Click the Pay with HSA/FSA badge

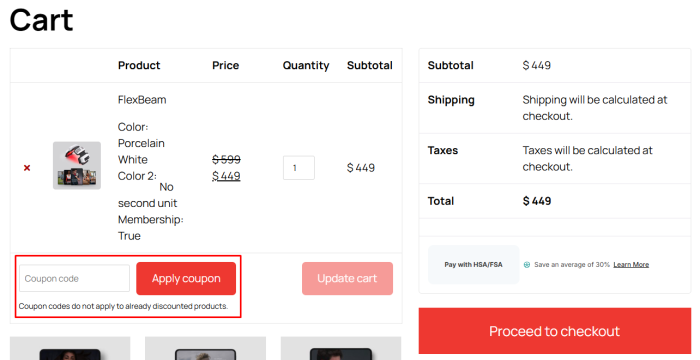point(473,264)
